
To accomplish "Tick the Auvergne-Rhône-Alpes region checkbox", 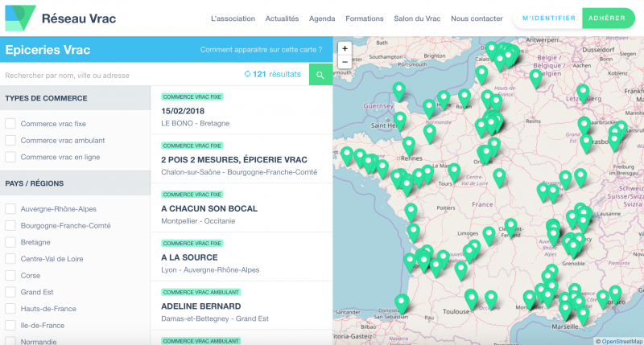I will pyautogui.click(x=10, y=209).
